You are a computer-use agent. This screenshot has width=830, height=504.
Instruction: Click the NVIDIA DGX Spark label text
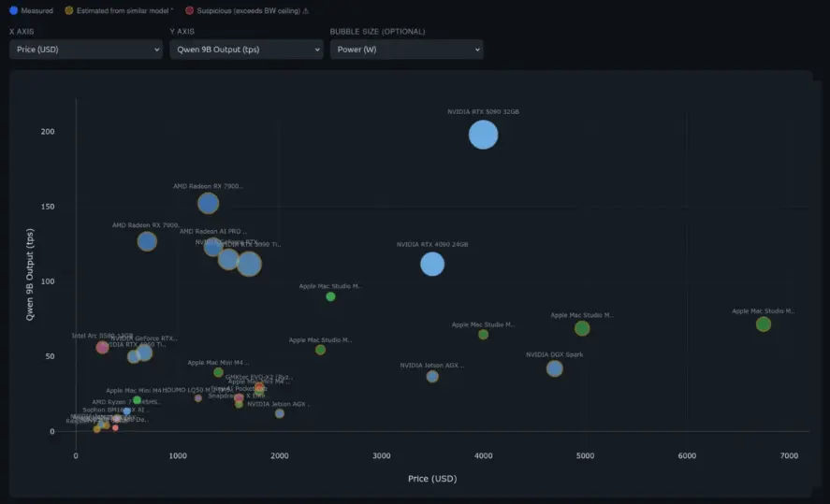pyautogui.click(x=554, y=354)
